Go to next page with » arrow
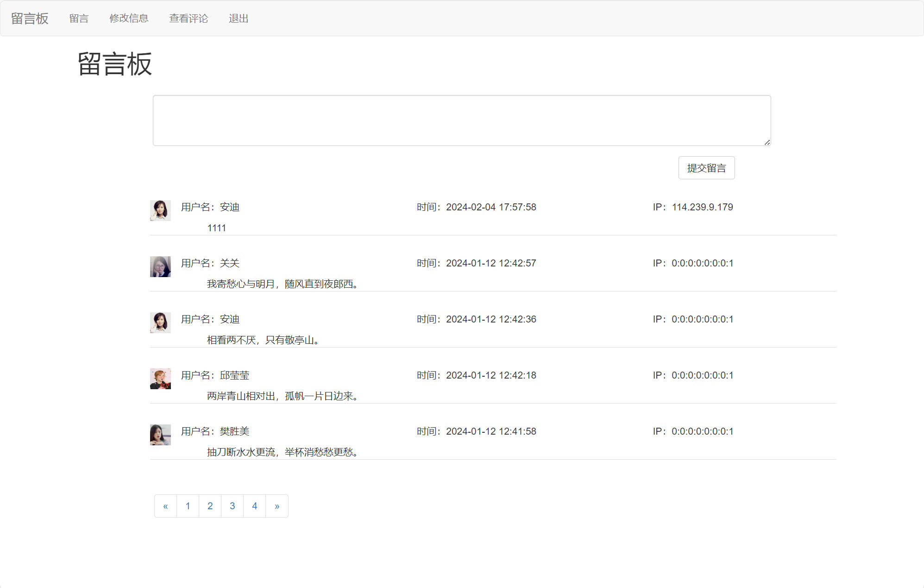Image resolution: width=924 pixels, height=588 pixels. coord(277,506)
